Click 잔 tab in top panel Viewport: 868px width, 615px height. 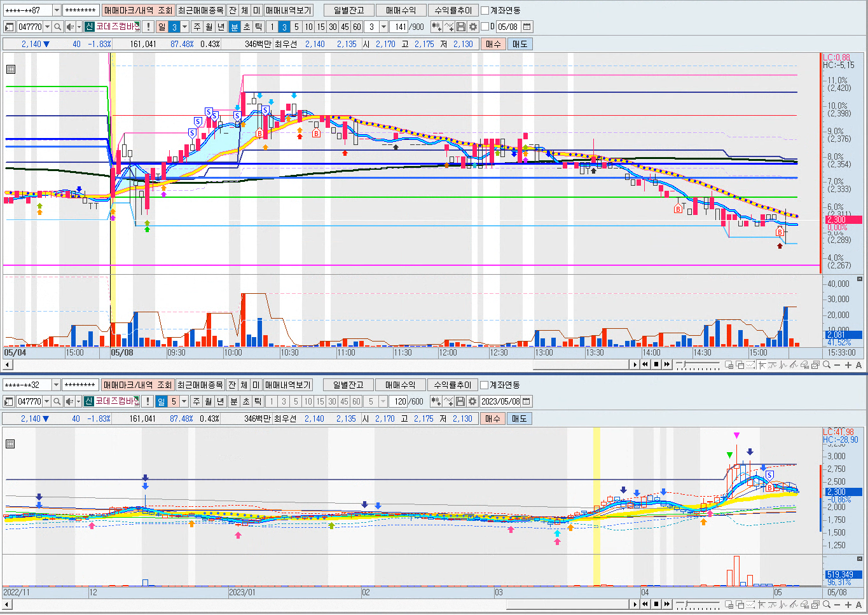[233, 10]
